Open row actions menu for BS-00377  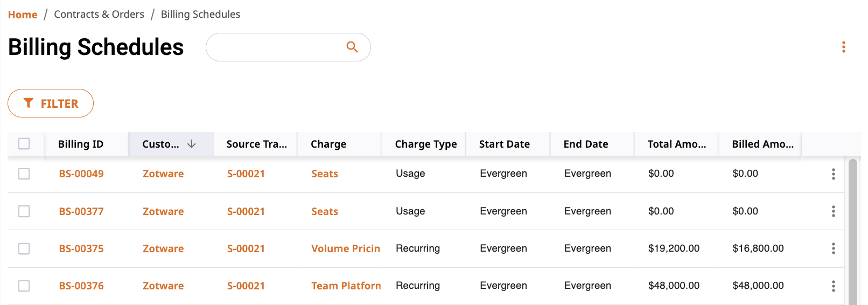click(833, 211)
